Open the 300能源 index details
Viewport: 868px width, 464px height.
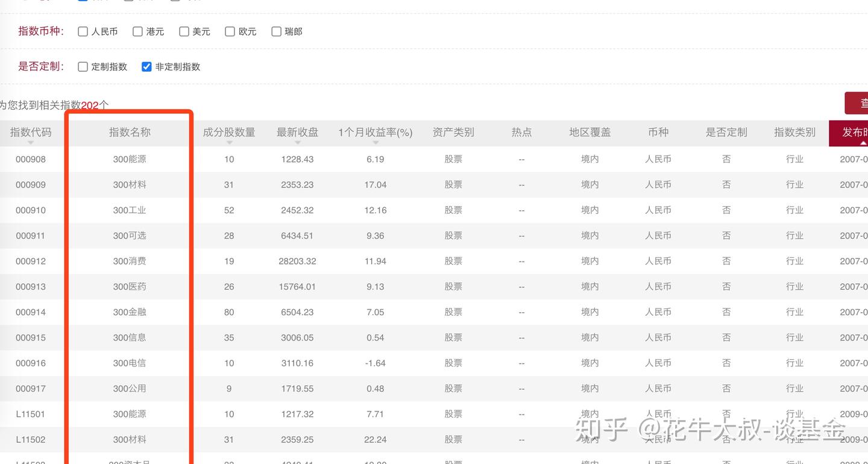point(128,159)
